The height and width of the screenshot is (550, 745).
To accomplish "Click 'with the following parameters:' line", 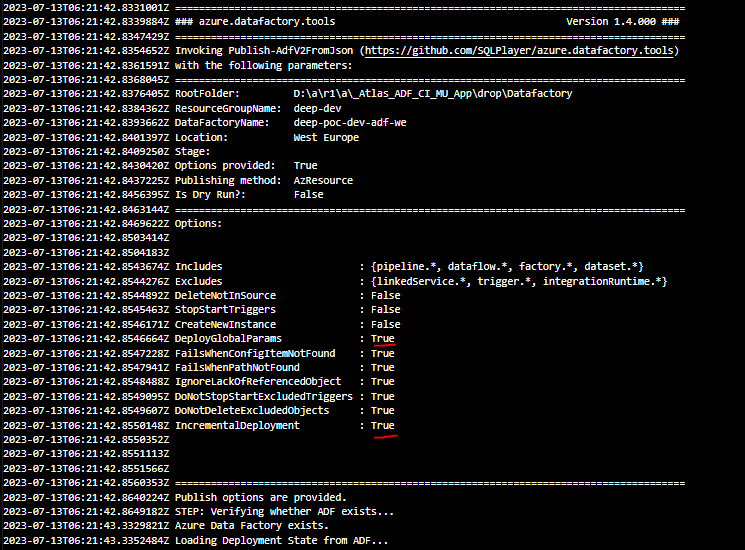I will point(264,65).
